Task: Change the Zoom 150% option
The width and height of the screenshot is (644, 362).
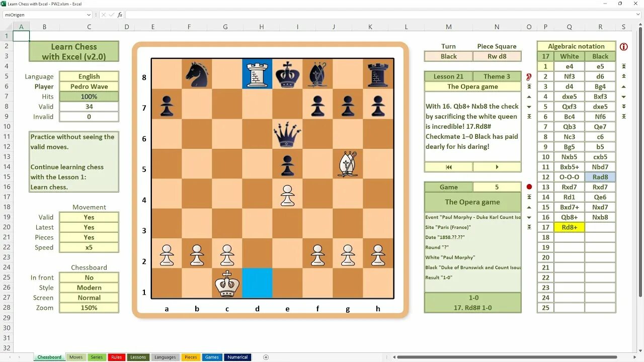Action: (x=89, y=308)
